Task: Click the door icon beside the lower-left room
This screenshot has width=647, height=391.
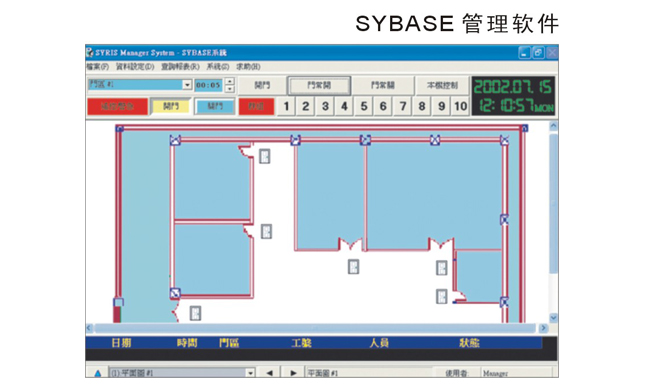Action: click(x=267, y=231)
